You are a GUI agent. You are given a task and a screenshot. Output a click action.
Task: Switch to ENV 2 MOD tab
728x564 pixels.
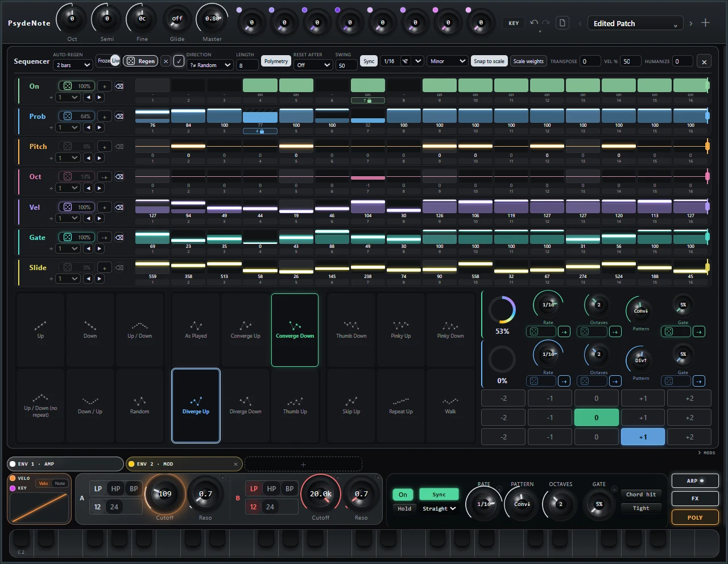(184, 464)
